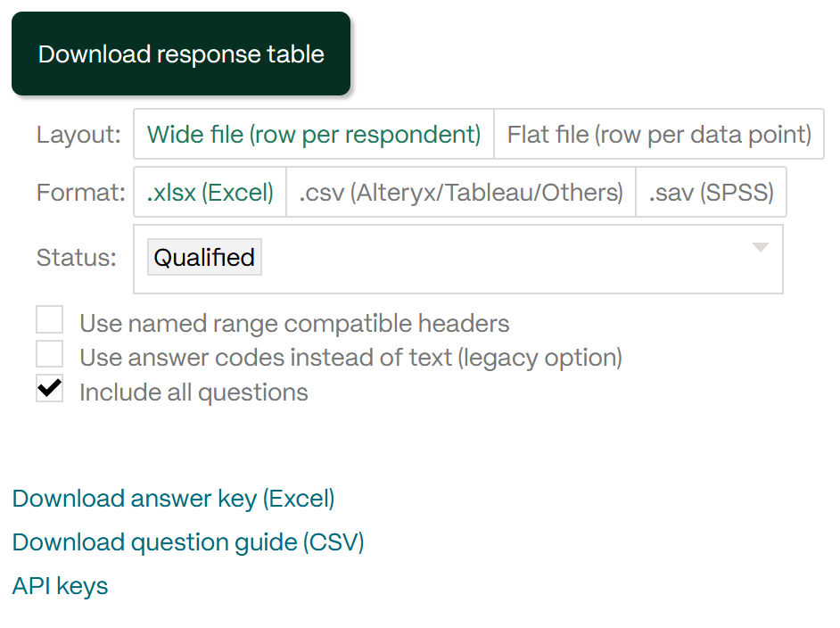Open the Download answer key (Excel) link
Viewport: 840px width, 628px height.
(x=173, y=499)
